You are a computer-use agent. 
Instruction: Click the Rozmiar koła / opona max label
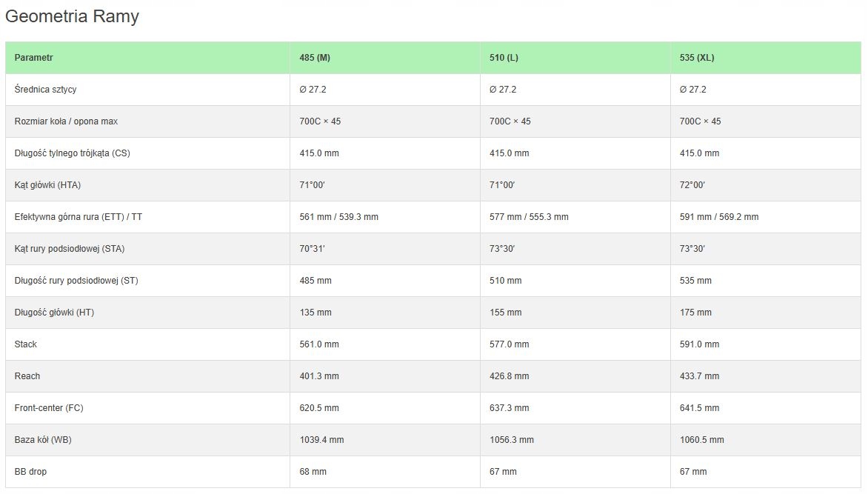point(66,121)
